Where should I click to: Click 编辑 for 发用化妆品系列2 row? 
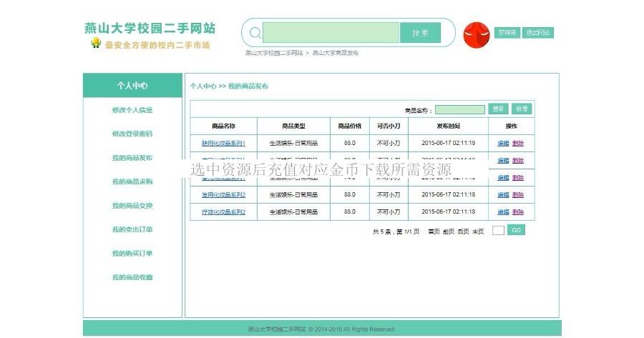click(503, 195)
